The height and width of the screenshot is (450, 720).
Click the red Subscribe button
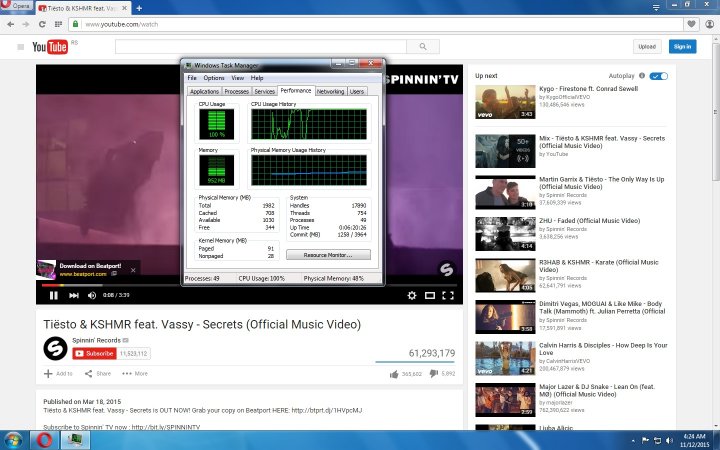point(94,354)
